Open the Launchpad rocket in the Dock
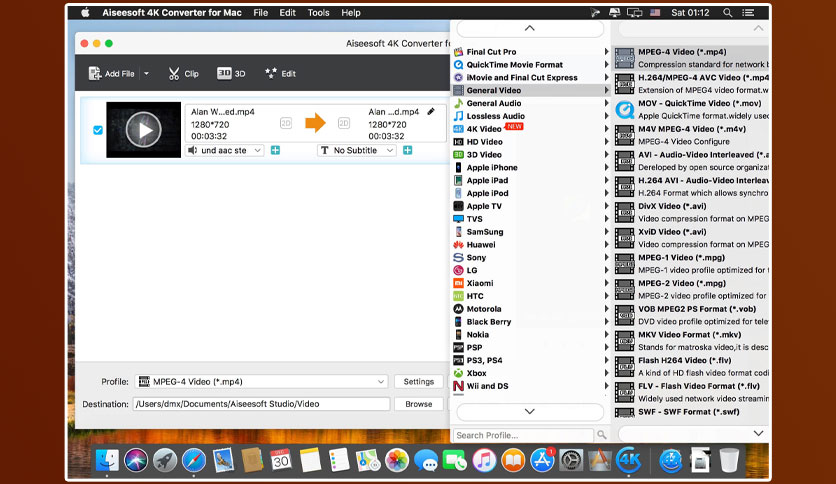This screenshot has height=484, width=836. tap(165, 460)
